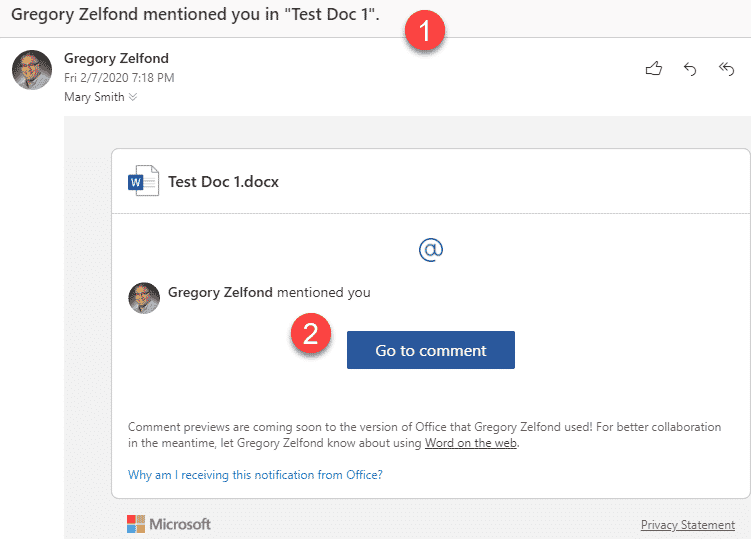The height and width of the screenshot is (539, 751).
Task: Click Gregory Zelfond avatar beside mentioned you
Action: (144, 298)
